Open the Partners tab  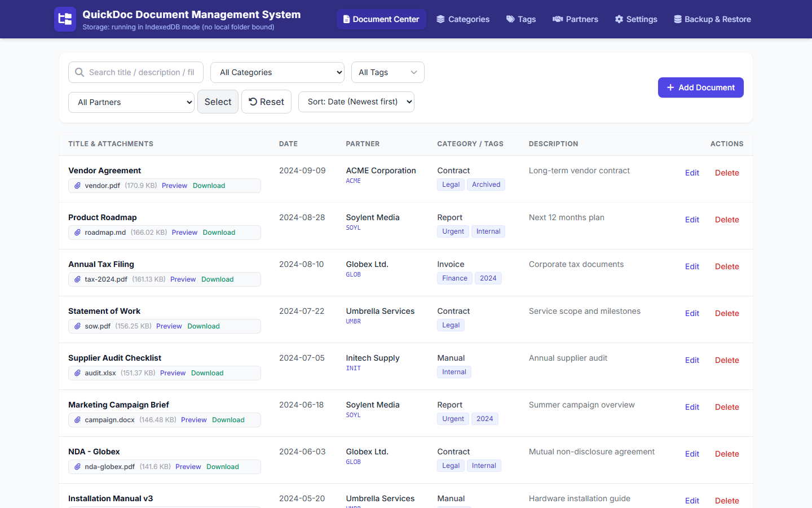[575, 19]
